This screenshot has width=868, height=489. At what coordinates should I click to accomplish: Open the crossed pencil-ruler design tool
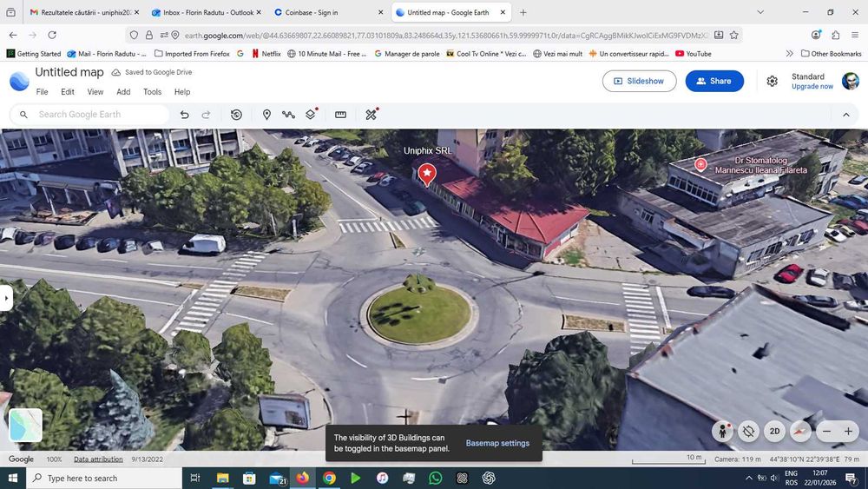click(371, 114)
